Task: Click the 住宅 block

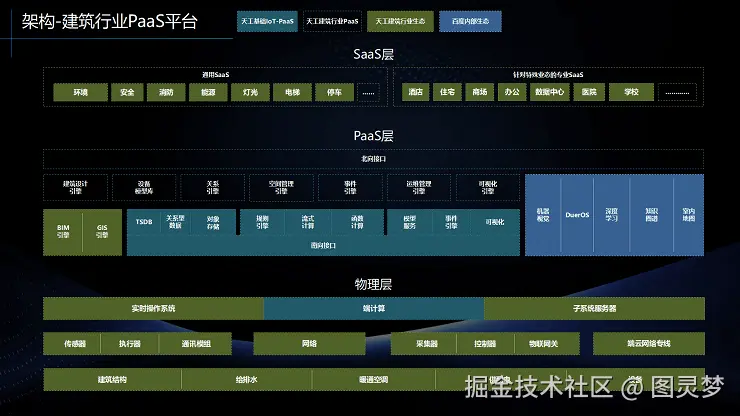Action: (x=447, y=92)
